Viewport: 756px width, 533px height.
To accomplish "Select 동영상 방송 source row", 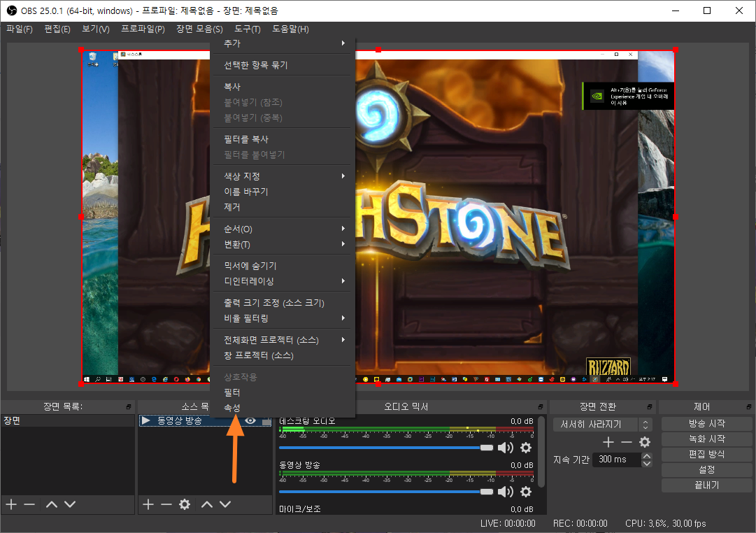I will coord(205,420).
